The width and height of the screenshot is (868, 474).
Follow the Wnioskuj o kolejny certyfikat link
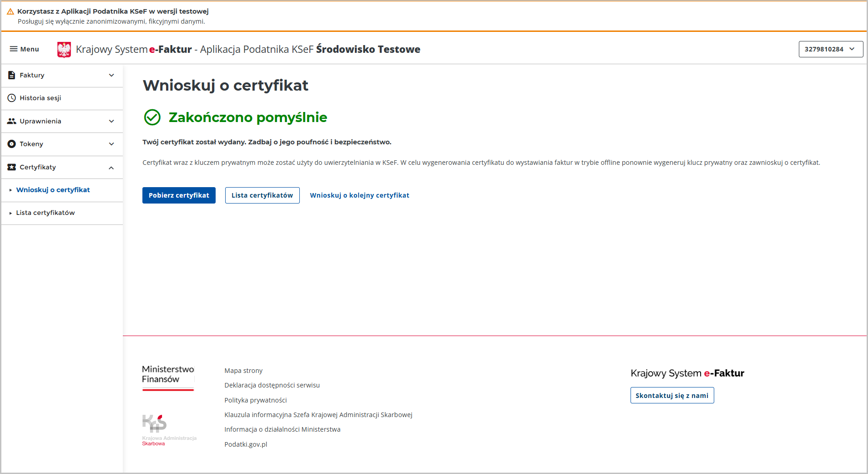[359, 195]
